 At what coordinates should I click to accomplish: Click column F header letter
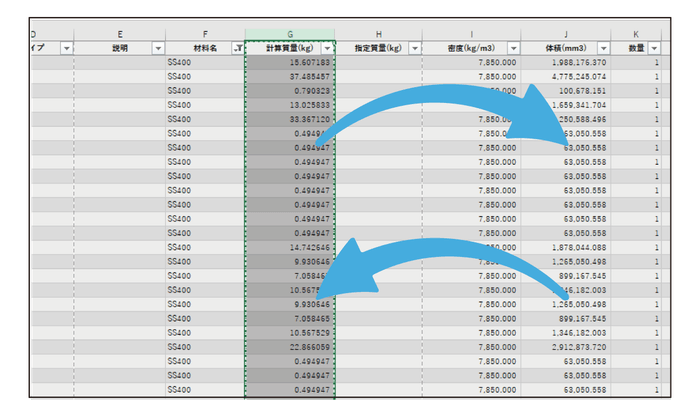205,34
